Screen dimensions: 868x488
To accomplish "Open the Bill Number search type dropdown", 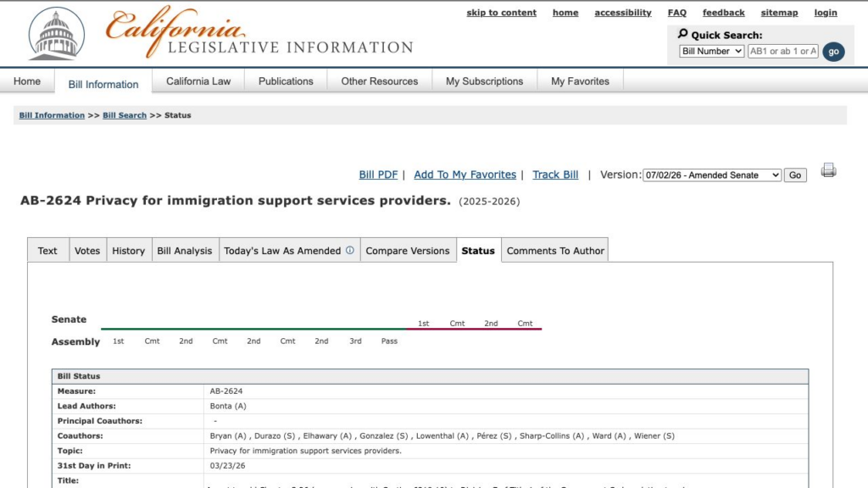I will point(711,51).
